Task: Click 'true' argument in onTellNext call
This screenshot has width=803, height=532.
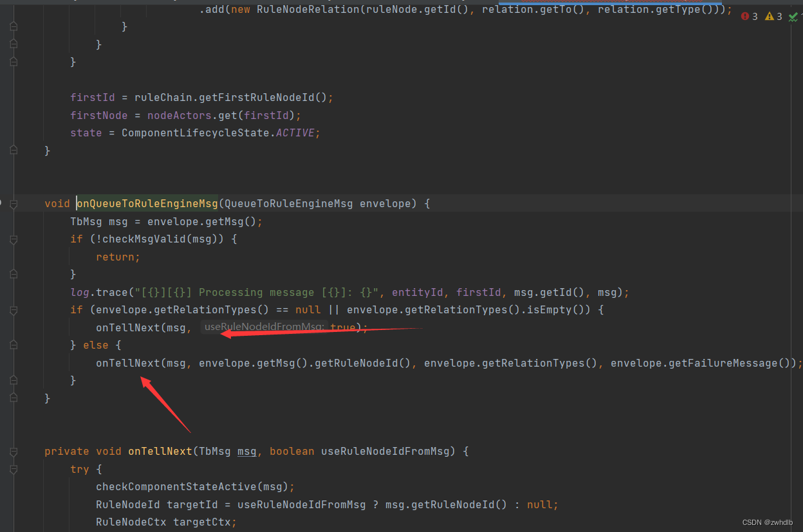Action: [343, 327]
